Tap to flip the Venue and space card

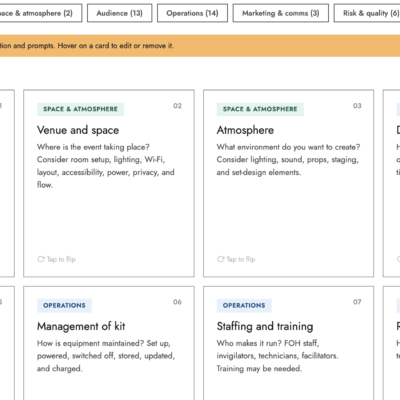pos(57,259)
